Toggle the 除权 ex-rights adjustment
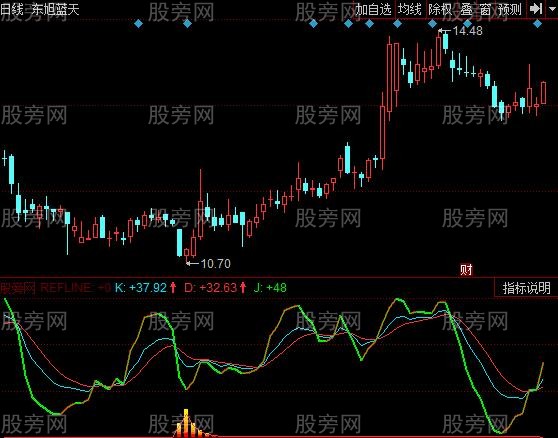The image size is (558, 438). pyautogui.click(x=439, y=9)
